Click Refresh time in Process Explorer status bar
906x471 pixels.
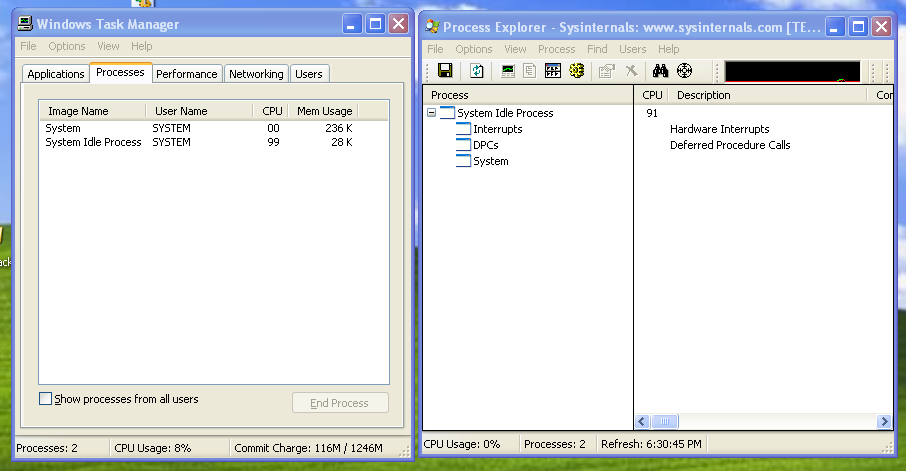tap(651, 444)
